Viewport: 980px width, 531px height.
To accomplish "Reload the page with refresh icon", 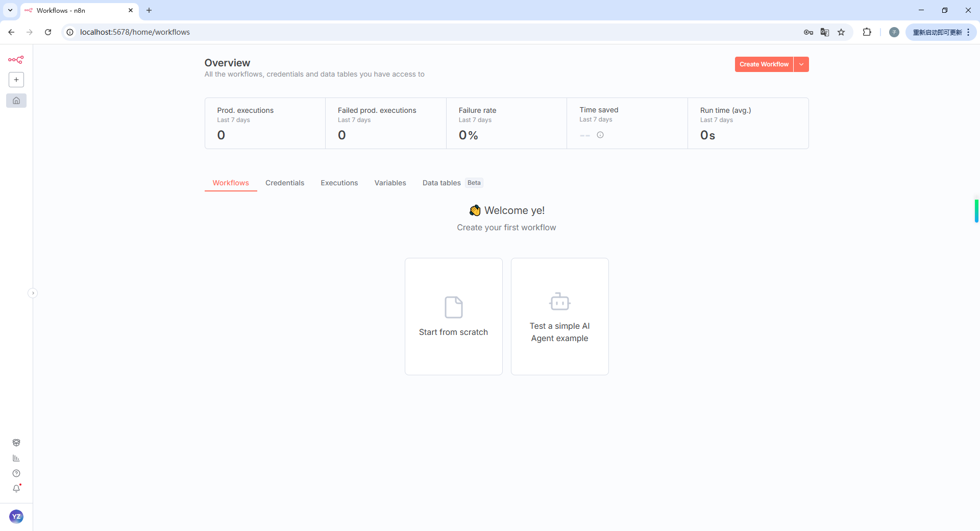I will coord(48,32).
